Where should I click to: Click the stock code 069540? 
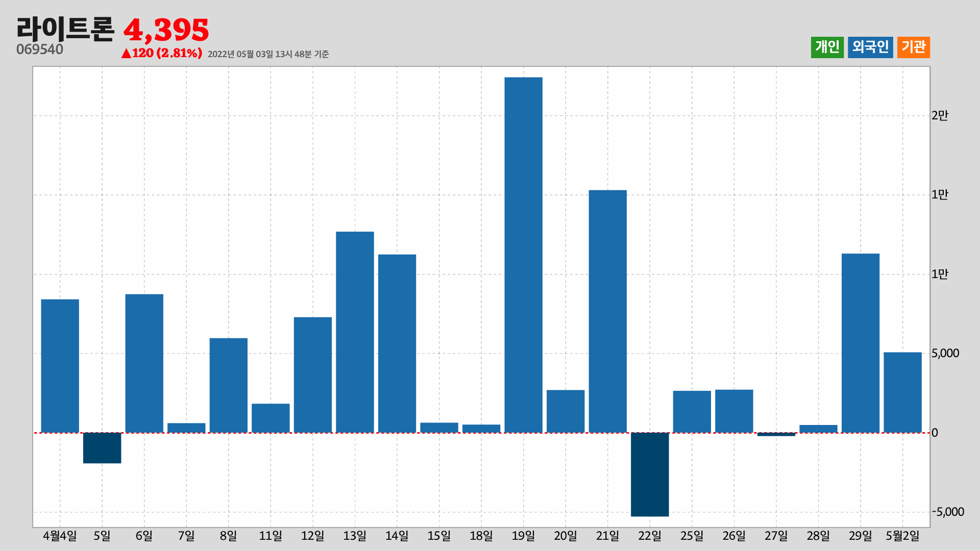click(40, 49)
